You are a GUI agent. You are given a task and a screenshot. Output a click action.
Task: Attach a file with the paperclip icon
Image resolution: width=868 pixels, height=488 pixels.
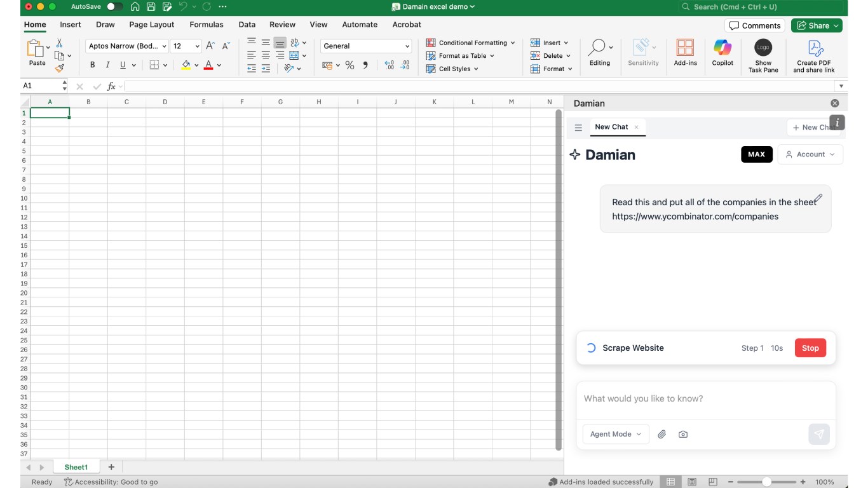(x=661, y=434)
